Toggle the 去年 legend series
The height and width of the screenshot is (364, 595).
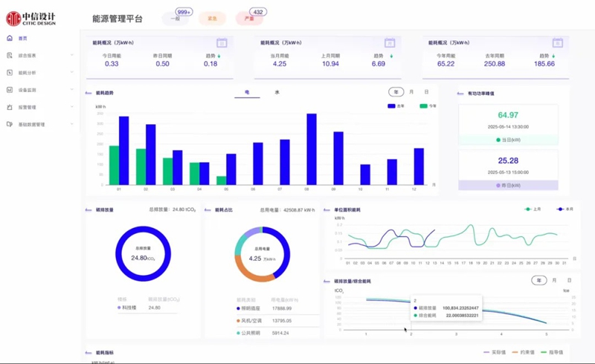pos(396,105)
